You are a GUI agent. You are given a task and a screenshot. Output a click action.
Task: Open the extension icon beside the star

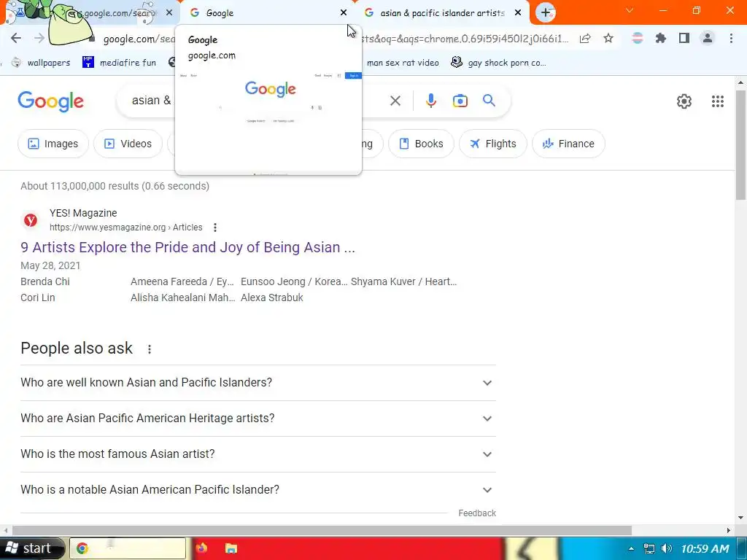637,39
